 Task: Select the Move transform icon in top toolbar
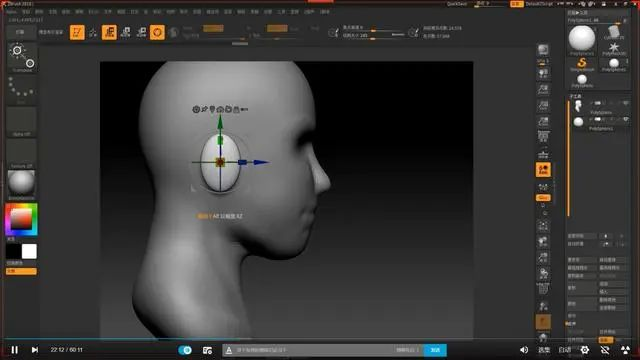coord(109,32)
